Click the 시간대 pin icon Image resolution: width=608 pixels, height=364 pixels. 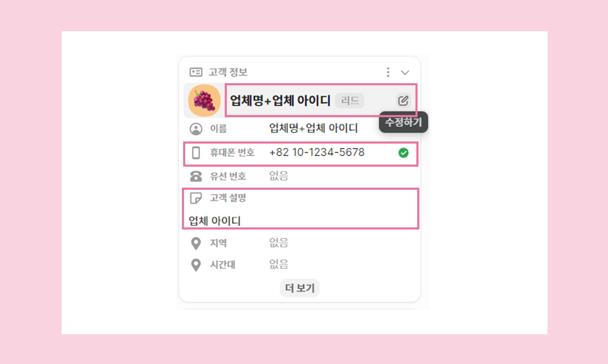tap(196, 265)
